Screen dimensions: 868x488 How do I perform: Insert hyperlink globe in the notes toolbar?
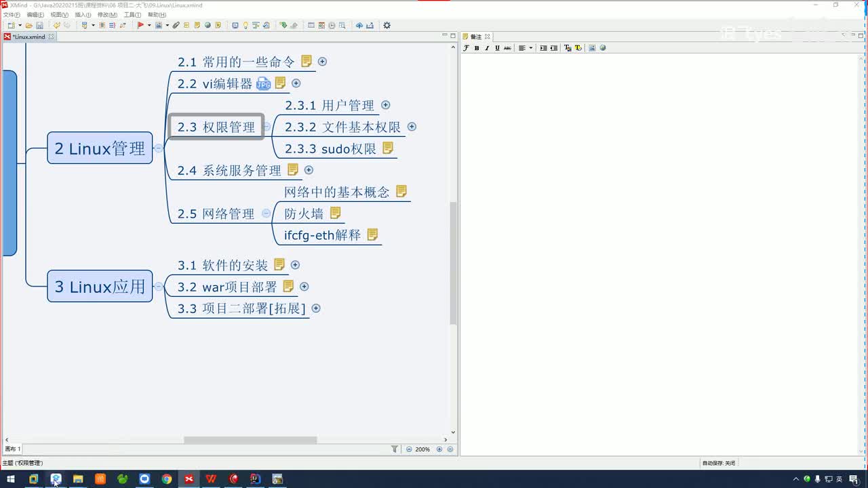pyautogui.click(x=603, y=48)
